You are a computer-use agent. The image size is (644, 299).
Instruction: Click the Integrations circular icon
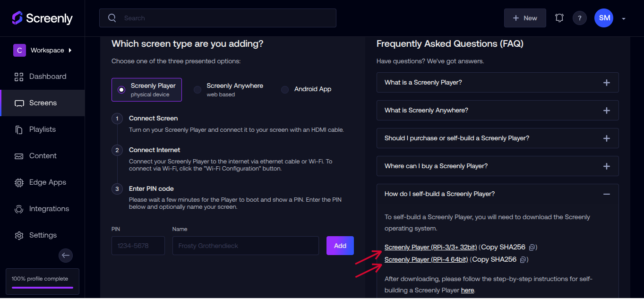[x=19, y=209]
